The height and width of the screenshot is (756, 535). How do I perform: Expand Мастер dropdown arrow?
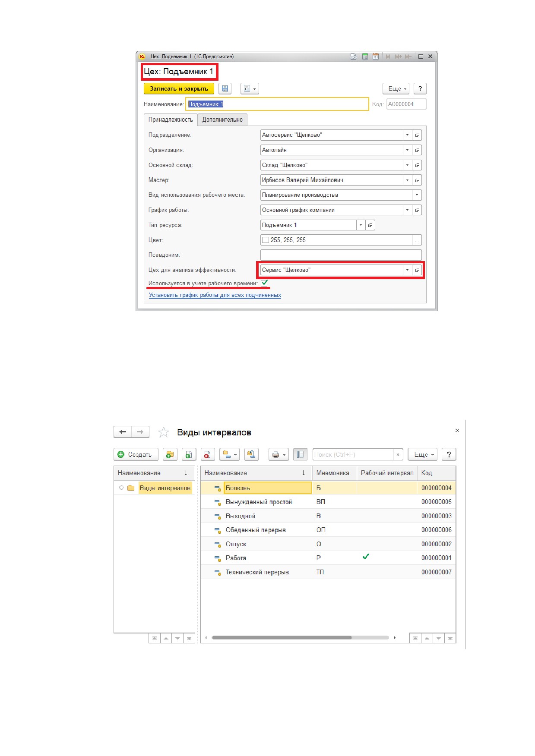coord(407,180)
